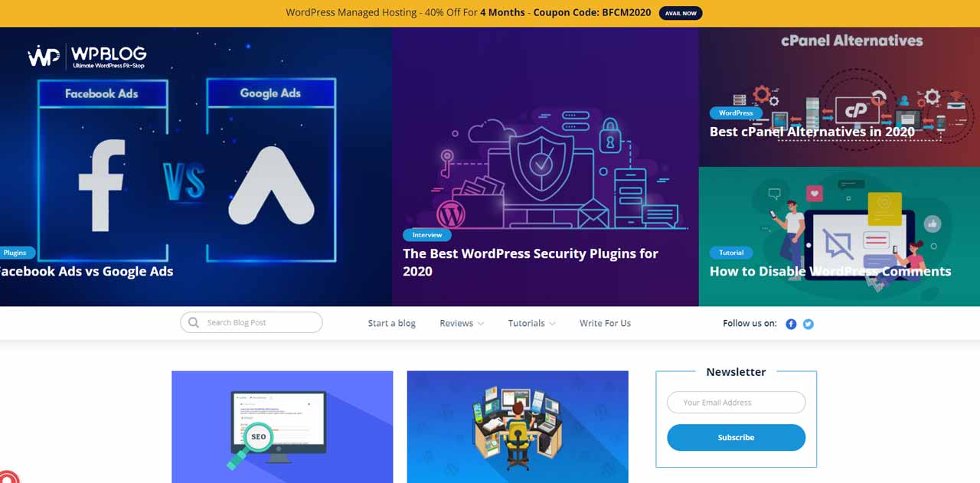Open the Twitter follow icon
The image size is (980, 483).
tap(808, 324)
